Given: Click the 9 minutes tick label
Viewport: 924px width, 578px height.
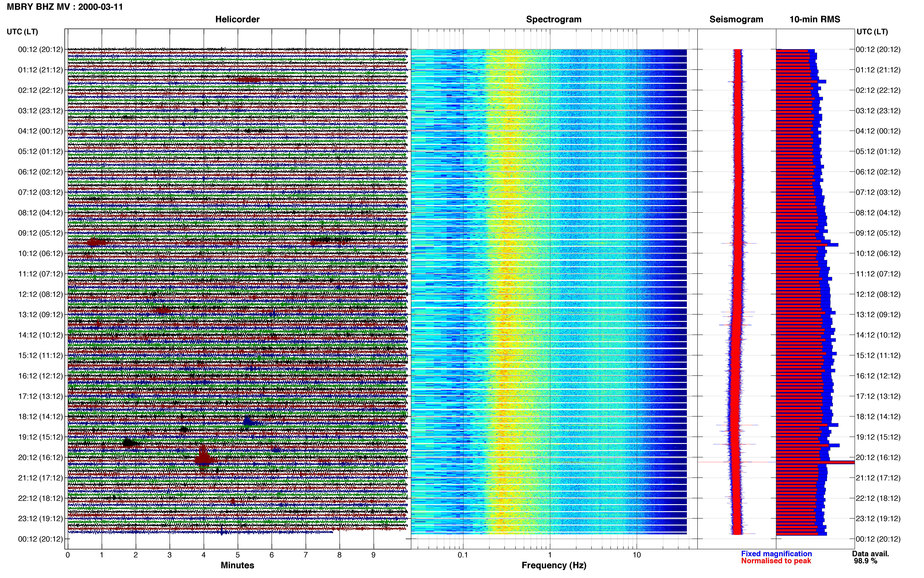Looking at the screenshot, I should tap(373, 555).
